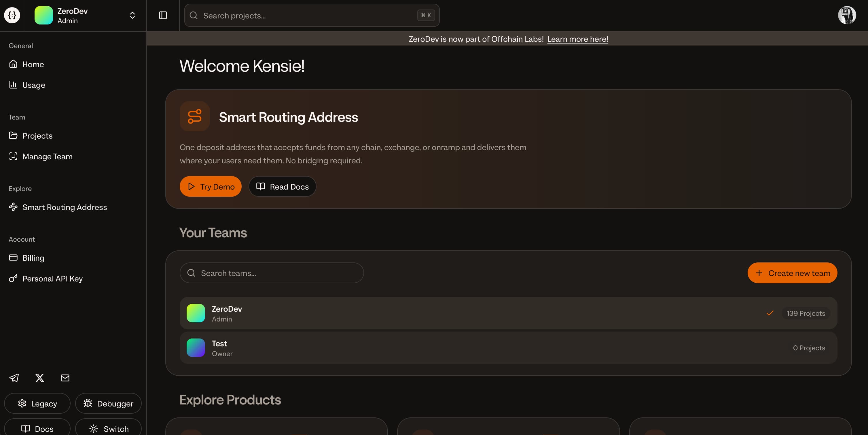Click the Billing credit card icon
Screen dimensions: 868x435
click(13, 258)
